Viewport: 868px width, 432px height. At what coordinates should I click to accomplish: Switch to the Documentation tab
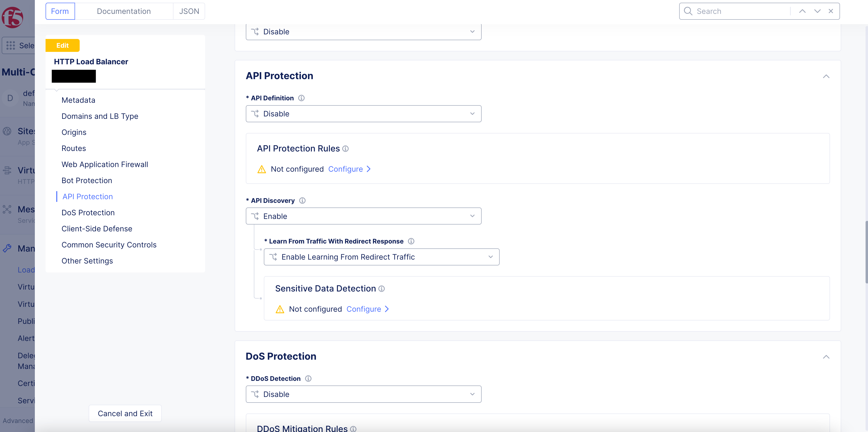[x=124, y=11]
